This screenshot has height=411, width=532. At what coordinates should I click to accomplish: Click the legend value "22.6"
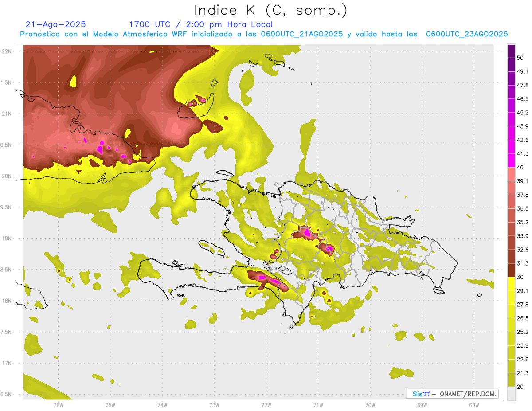coord(523,360)
